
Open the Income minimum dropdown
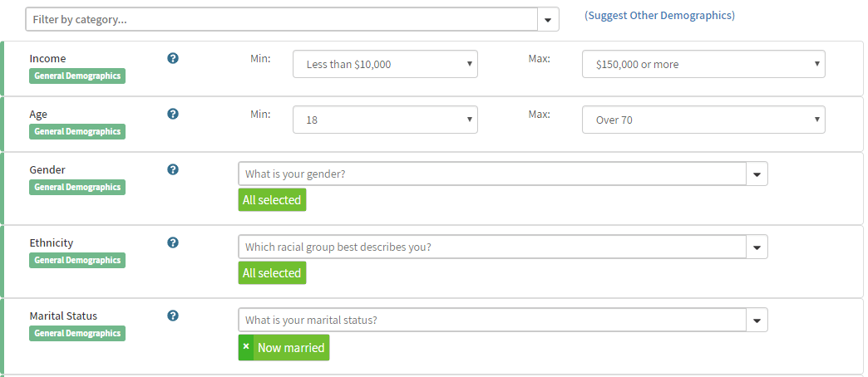(x=385, y=64)
